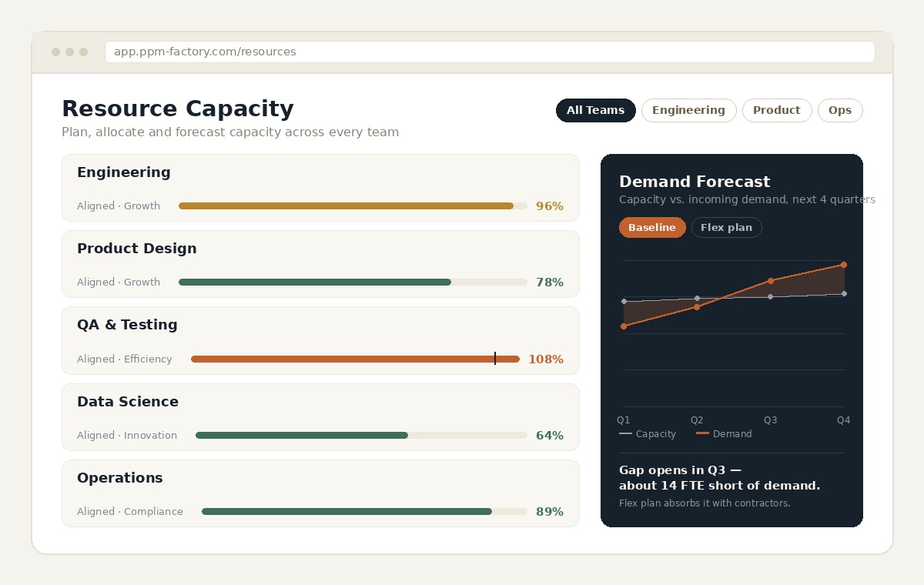The height and width of the screenshot is (585, 924).
Task: Click the 100% marker on QA bar
Action: point(495,359)
